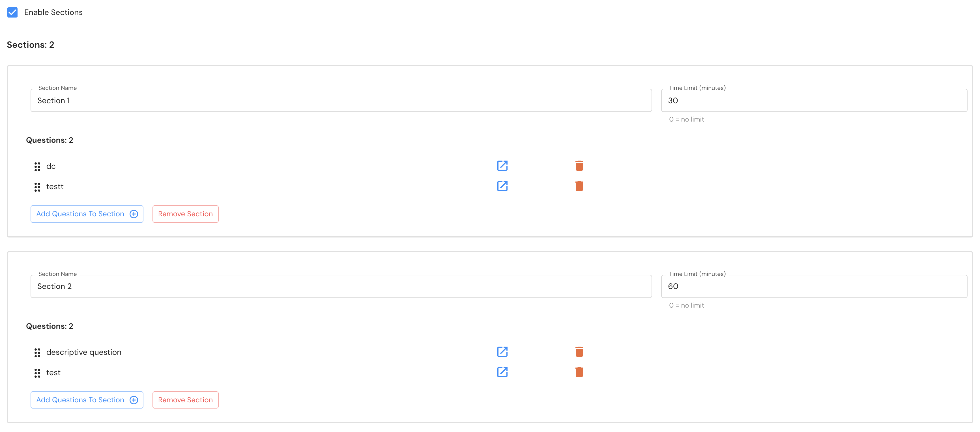Image resolution: width=980 pixels, height=432 pixels.
Task: Open edit for the 'dc' question
Action: tap(502, 166)
